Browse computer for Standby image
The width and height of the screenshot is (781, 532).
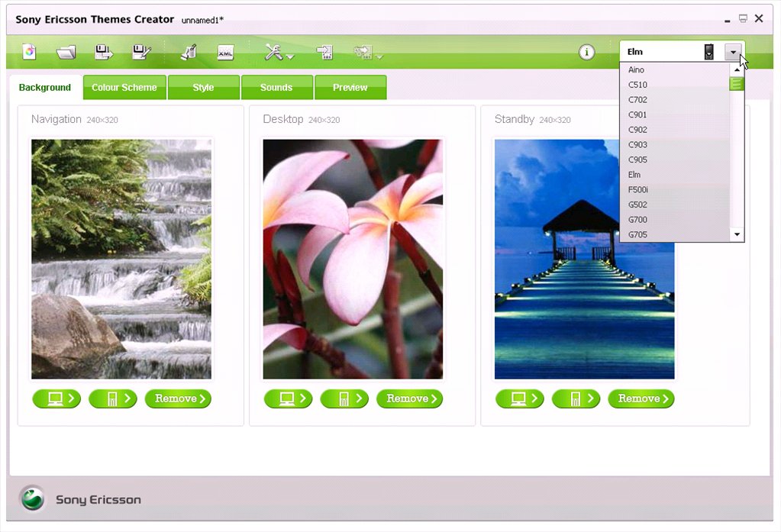point(520,398)
